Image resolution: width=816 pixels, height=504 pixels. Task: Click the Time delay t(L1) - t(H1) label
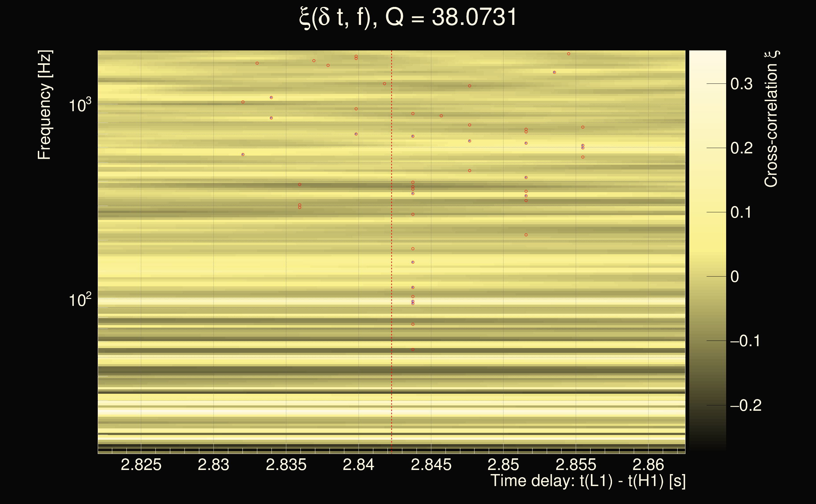[x=588, y=481]
